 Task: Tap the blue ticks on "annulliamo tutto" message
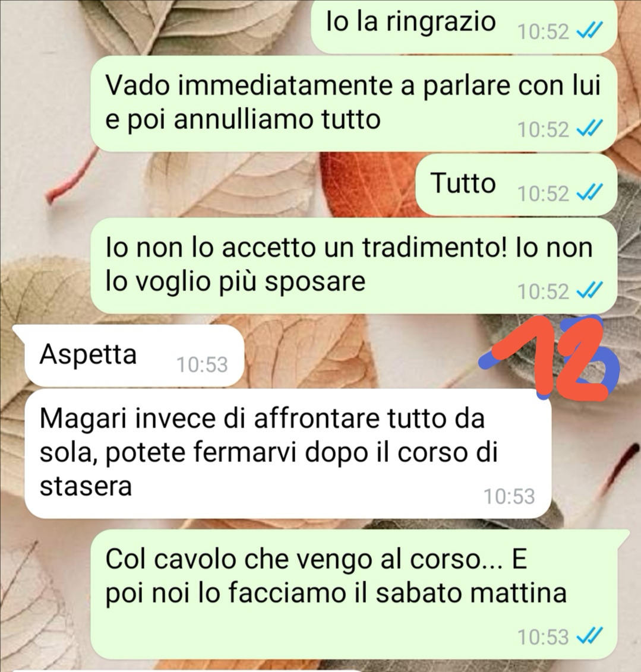point(589,129)
